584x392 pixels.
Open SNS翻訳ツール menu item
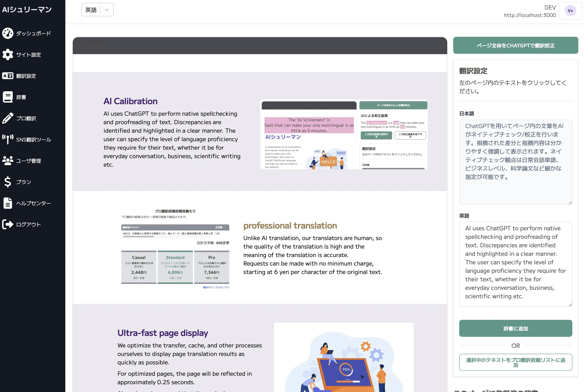(x=33, y=140)
